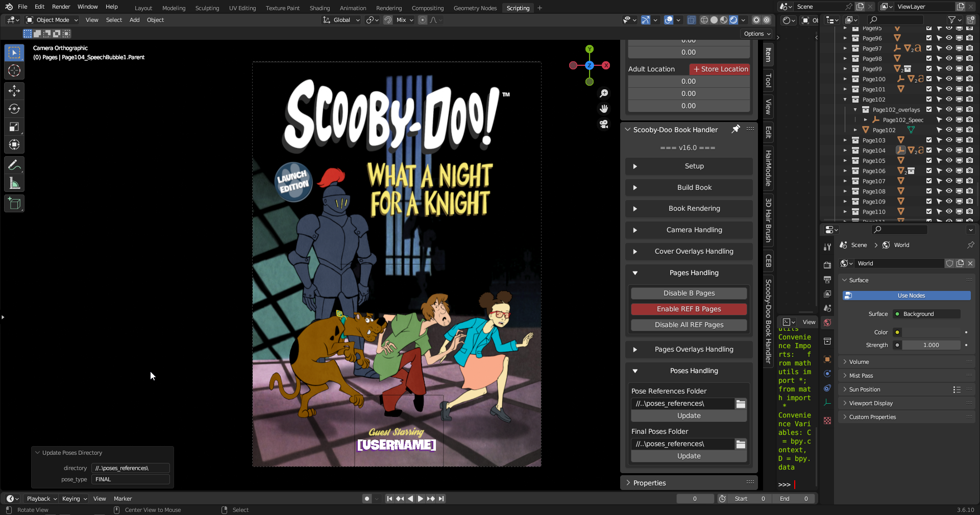Image resolution: width=980 pixels, height=515 pixels.
Task: Toggle viewport overlays button
Action: point(668,20)
